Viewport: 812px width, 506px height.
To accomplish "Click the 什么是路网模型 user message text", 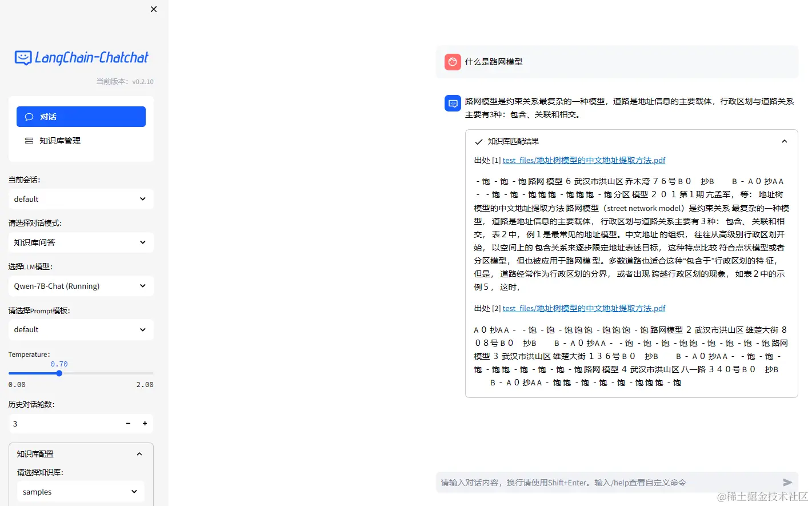I will tap(494, 62).
